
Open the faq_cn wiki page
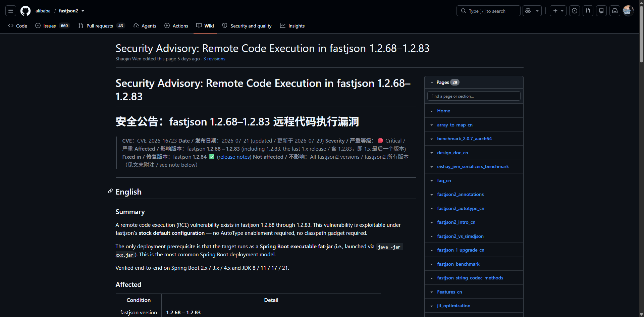[444, 181]
